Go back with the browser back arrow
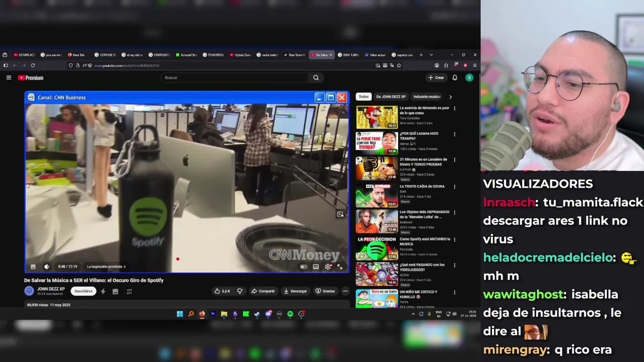 pyautogui.click(x=15, y=65)
